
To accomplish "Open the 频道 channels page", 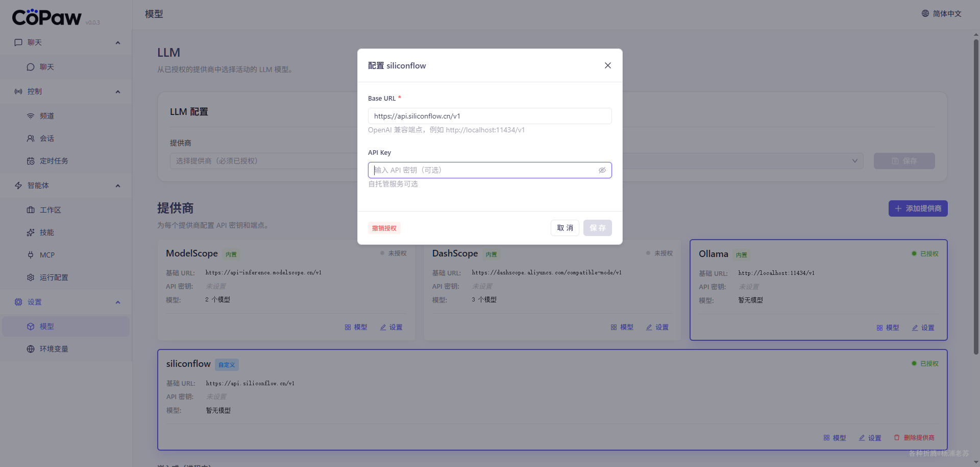I will tap(66, 116).
